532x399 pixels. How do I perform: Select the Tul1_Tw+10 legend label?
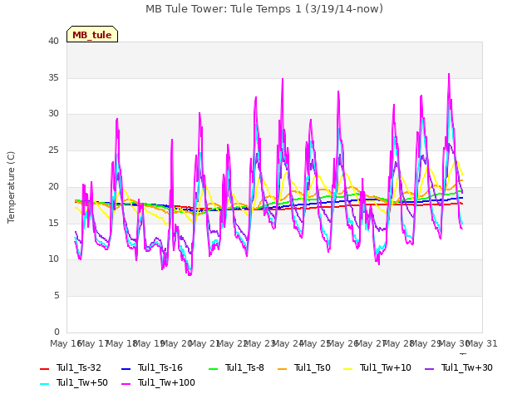[x=386, y=367]
